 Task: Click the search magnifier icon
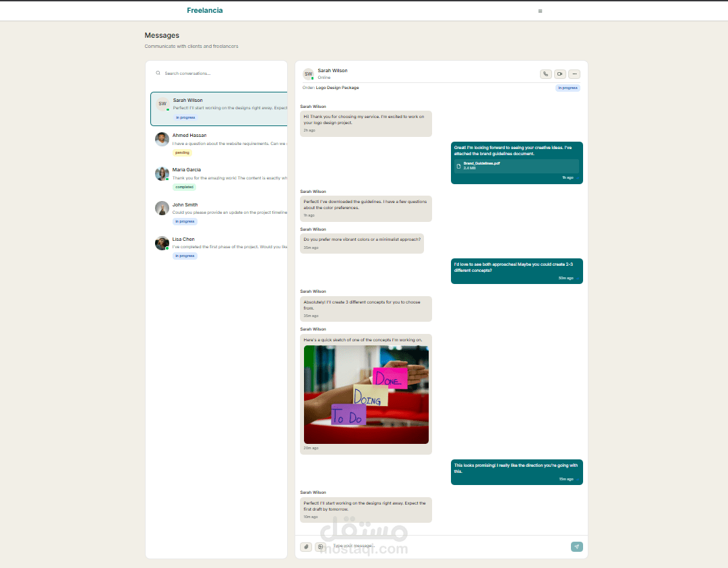[x=158, y=73]
